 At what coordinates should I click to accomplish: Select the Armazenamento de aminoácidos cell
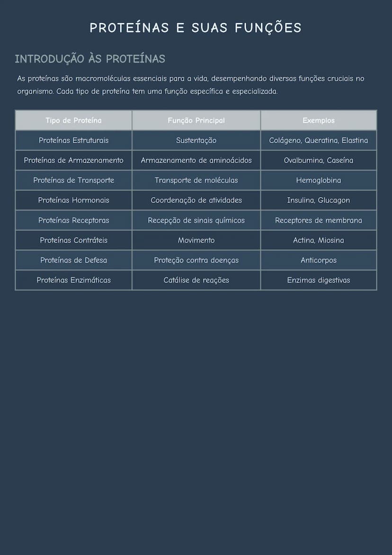(196, 160)
